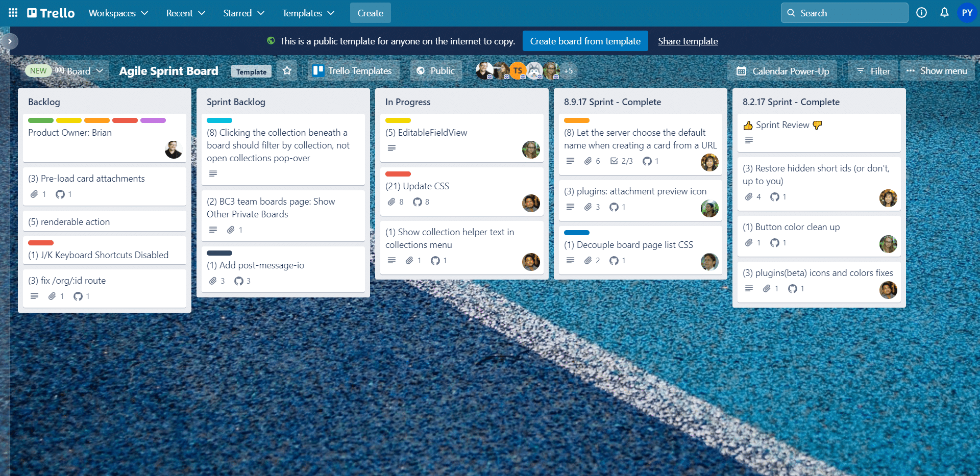The height and width of the screenshot is (476, 980).
Task: Click Brian's avatar on Product Owner card
Action: click(x=174, y=149)
